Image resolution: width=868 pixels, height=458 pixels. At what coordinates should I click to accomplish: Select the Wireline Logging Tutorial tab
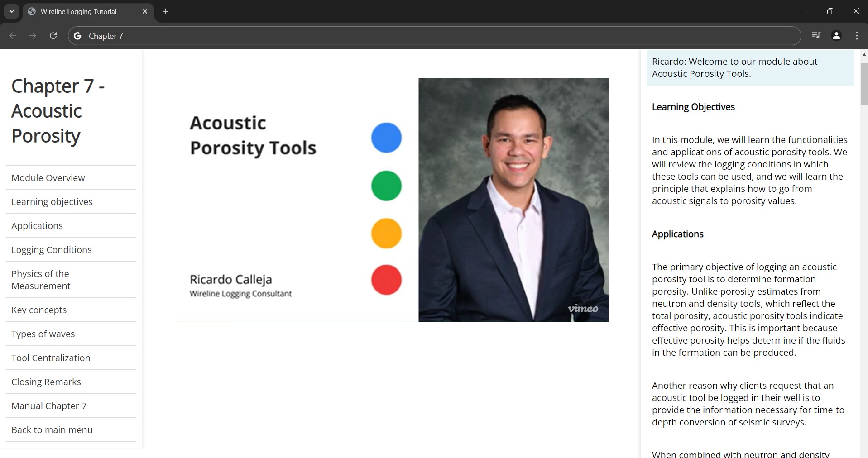[x=78, y=12]
